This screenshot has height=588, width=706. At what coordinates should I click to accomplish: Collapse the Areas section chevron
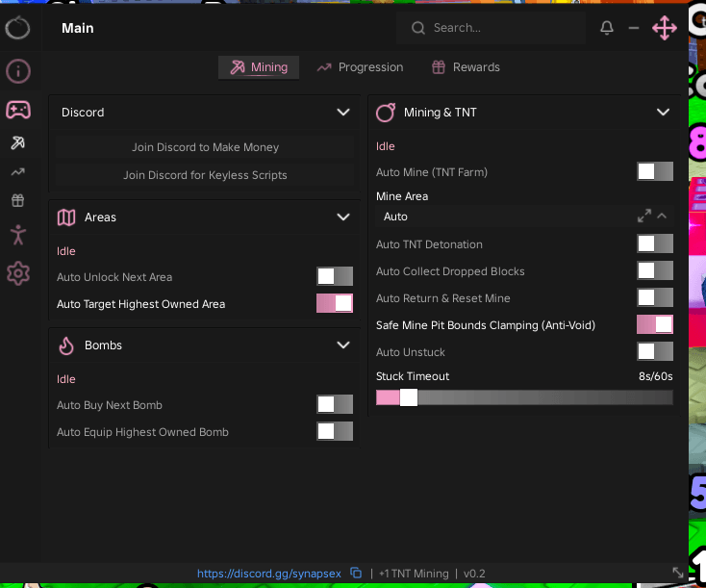pos(343,217)
